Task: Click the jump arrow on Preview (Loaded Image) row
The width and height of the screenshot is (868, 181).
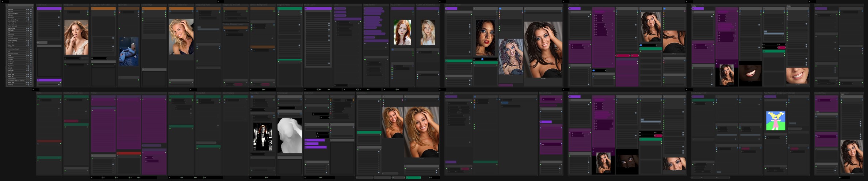Action: 31,20
